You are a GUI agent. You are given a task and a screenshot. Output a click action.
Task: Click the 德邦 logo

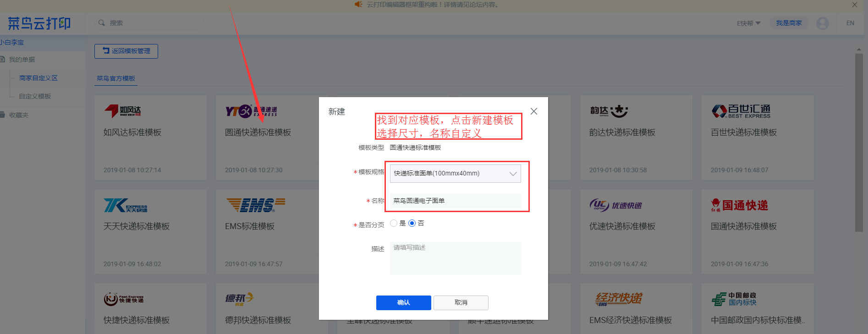click(x=239, y=299)
